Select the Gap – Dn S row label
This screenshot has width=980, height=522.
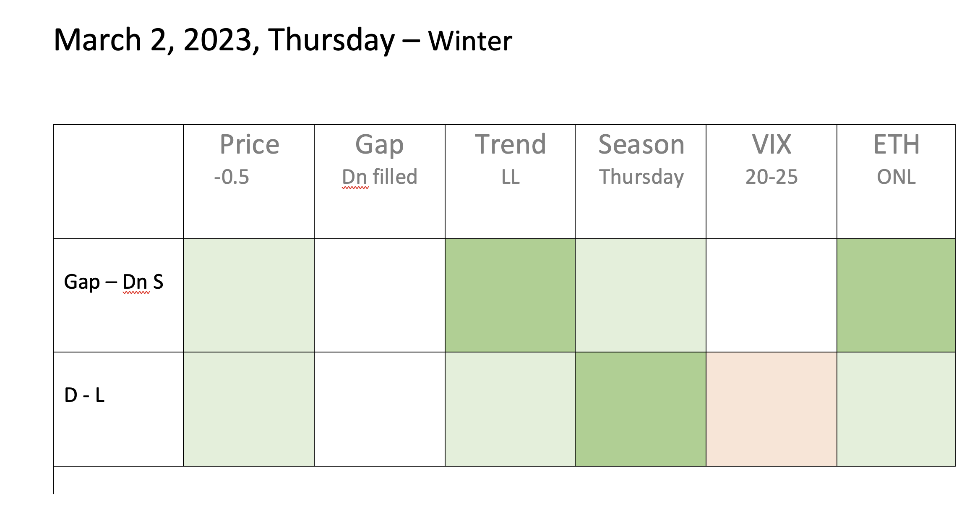pyautogui.click(x=114, y=282)
